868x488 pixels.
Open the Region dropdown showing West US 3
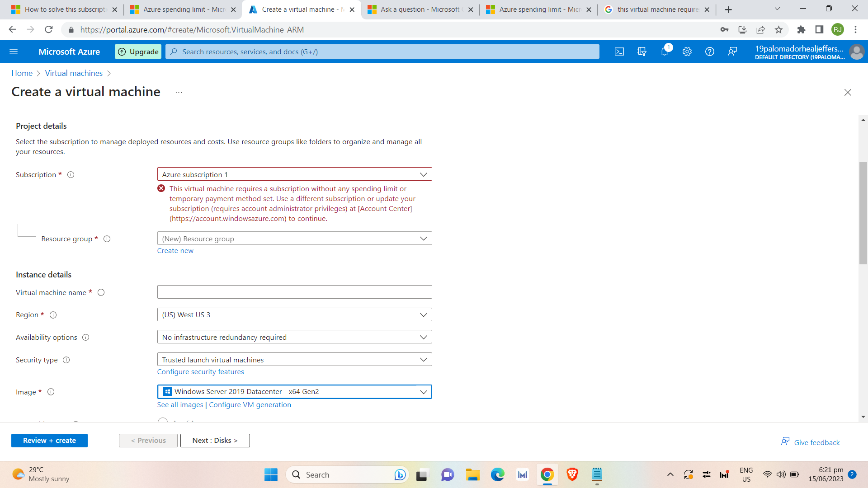coord(294,315)
